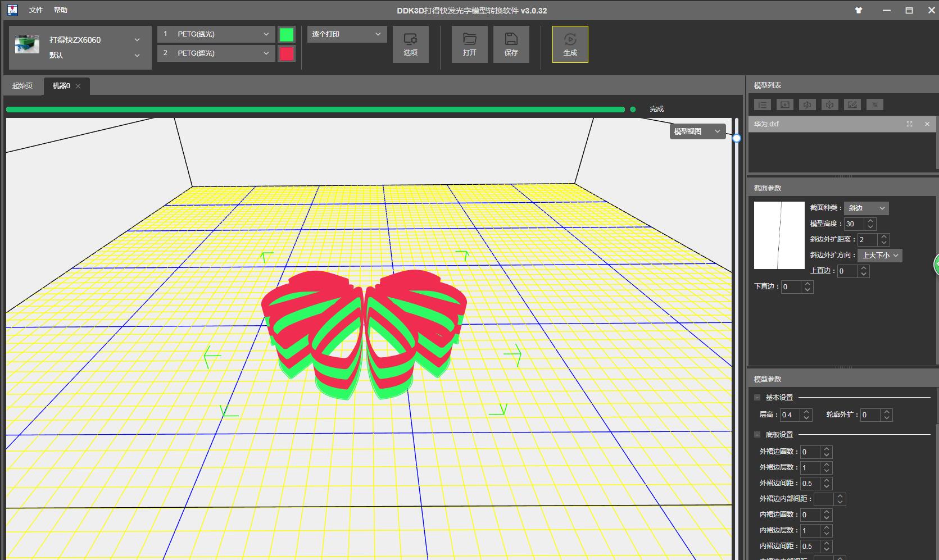Screen dimensions: 939x560
Task: Open the 帮助 menu
Action: pyautogui.click(x=61, y=10)
